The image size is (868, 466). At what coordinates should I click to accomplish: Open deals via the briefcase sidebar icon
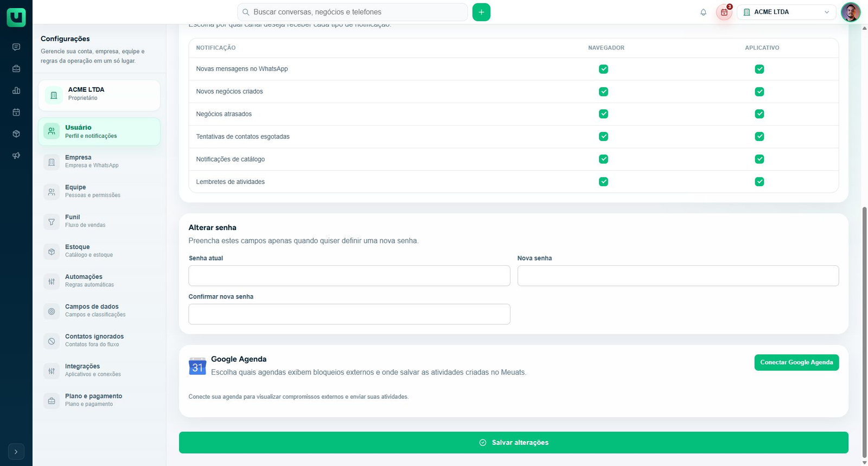point(16,69)
